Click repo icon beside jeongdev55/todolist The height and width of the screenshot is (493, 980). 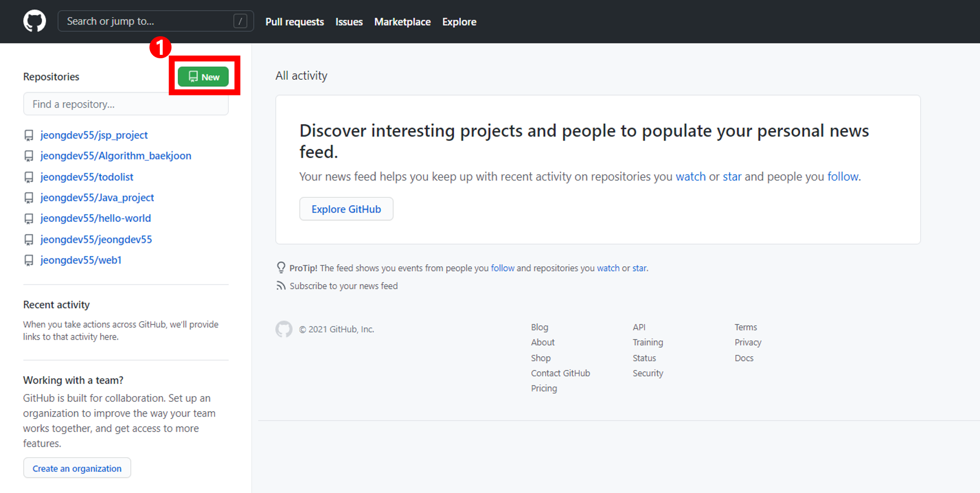point(29,177)
